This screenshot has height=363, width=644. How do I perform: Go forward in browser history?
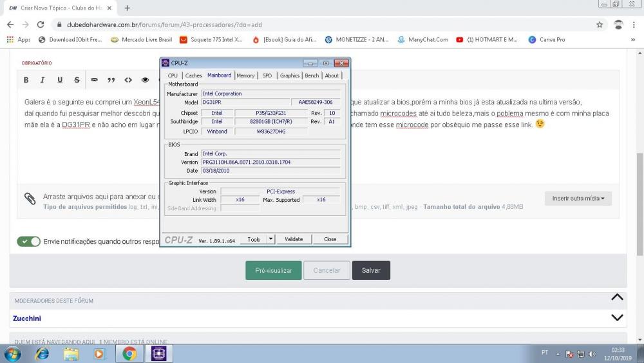pyautogui.click(x=26, y=25)
